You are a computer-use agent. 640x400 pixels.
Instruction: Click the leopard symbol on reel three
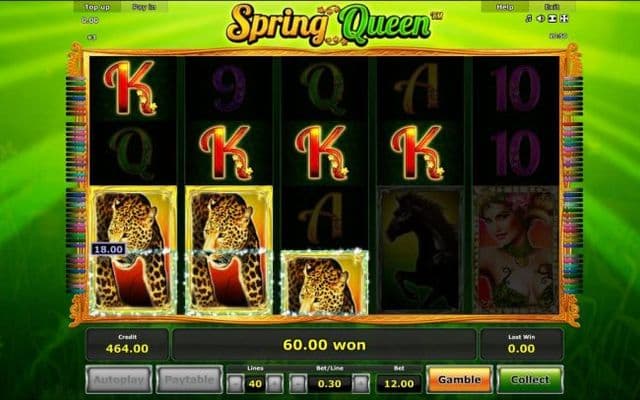324,282
